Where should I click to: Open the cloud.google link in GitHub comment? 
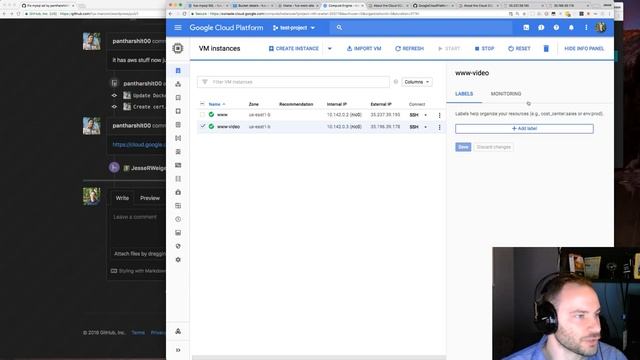pos(139,144)
